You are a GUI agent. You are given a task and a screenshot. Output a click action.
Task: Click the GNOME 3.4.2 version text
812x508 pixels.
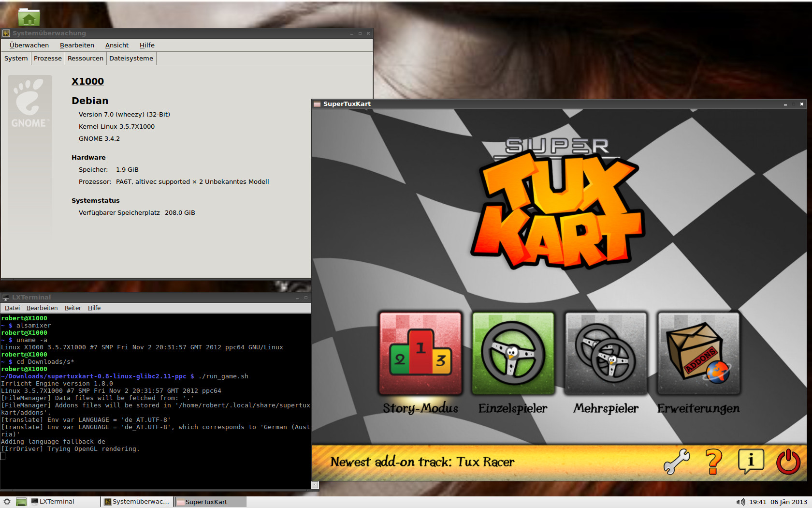click(x=99, y=138)
